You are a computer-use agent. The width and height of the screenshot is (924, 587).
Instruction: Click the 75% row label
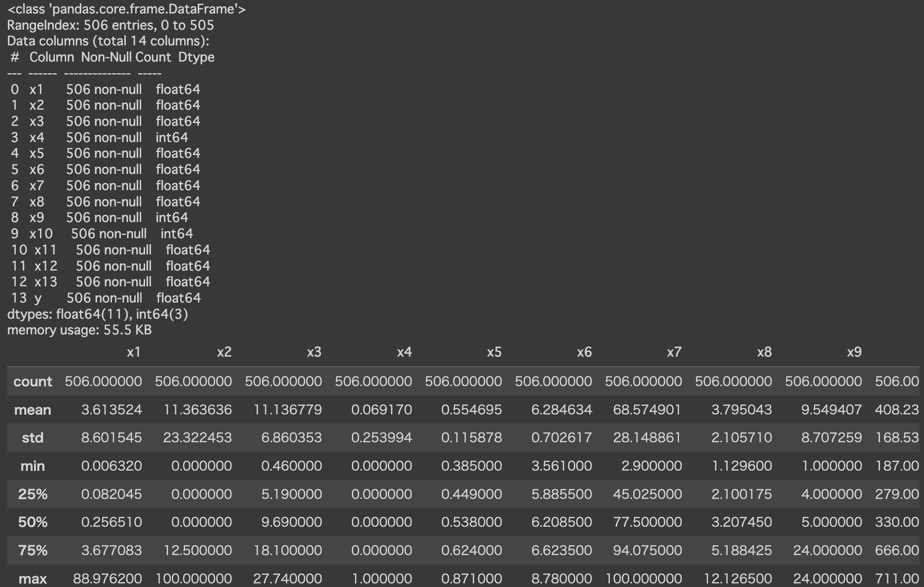33,550
